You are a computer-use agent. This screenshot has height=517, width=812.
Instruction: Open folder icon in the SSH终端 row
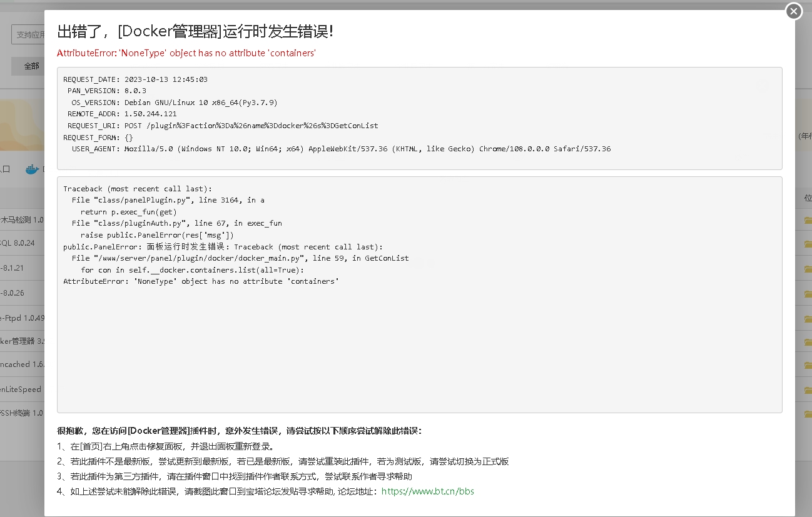(x=808, y=413)
